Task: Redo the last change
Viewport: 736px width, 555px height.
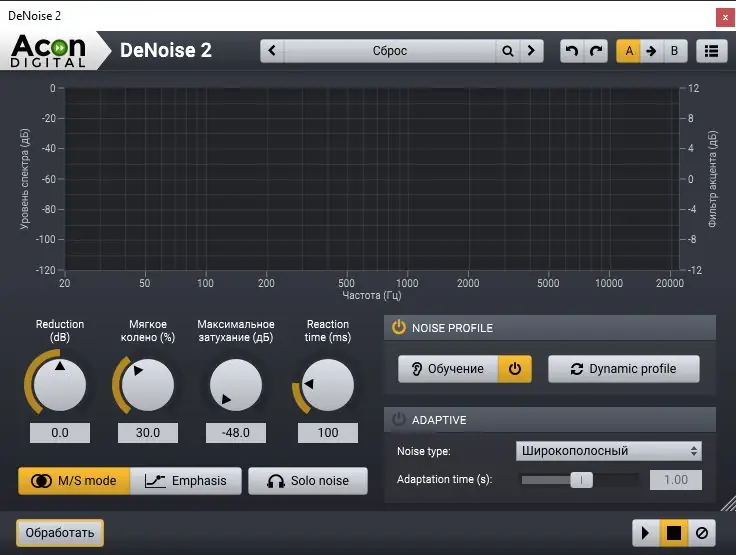Action: [596, 51]
